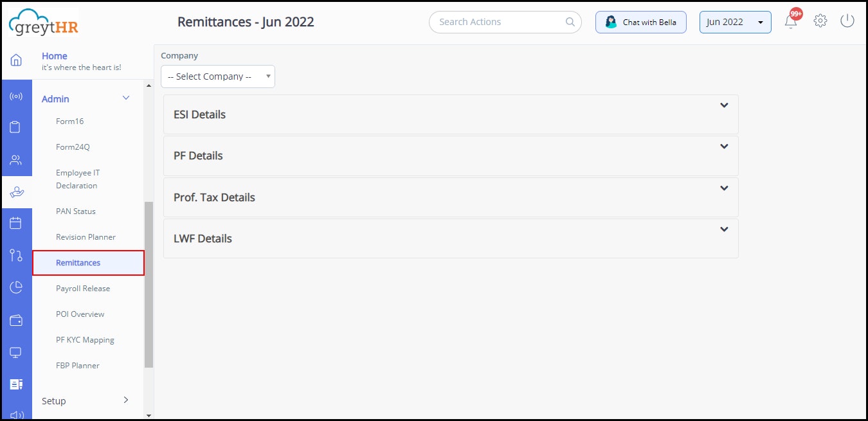The image size is (868, 421).
Task: Select Form16 in the Admin menu
Action: 69,121
